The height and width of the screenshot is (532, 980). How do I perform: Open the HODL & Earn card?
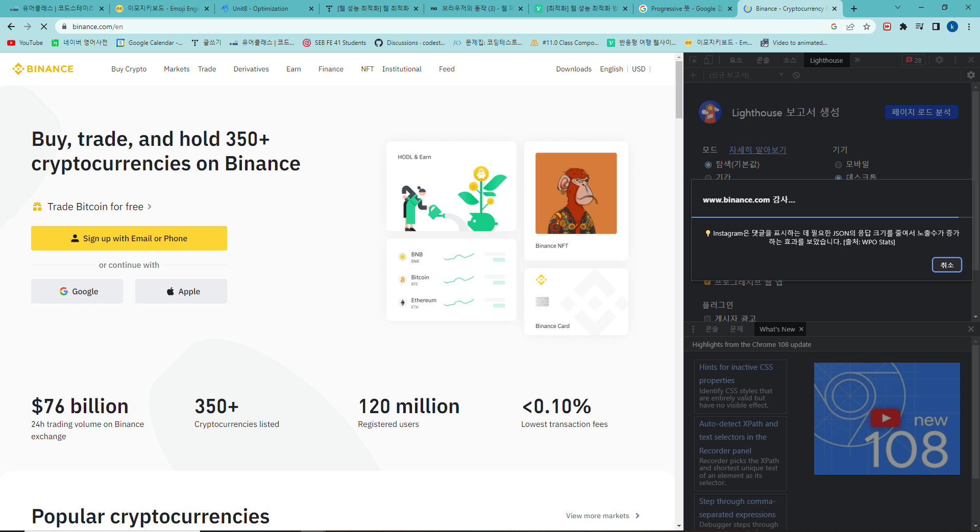click(x=451, y=186)
